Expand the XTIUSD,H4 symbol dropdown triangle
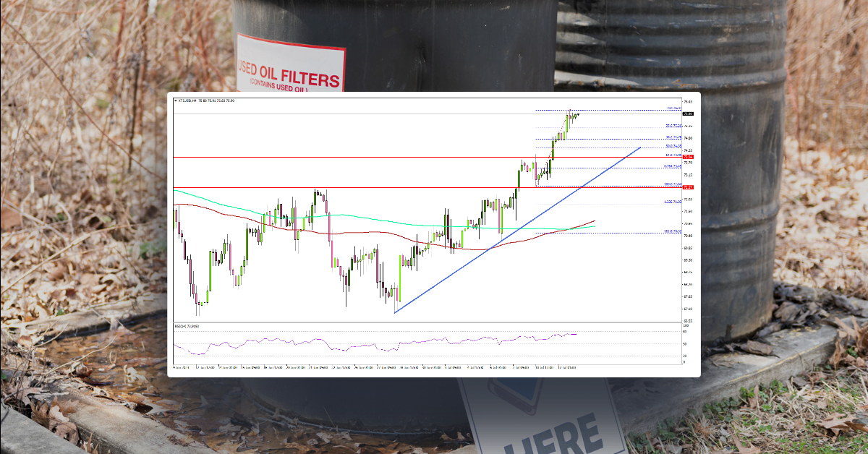868x454 pixels. [x=176, y=100]
